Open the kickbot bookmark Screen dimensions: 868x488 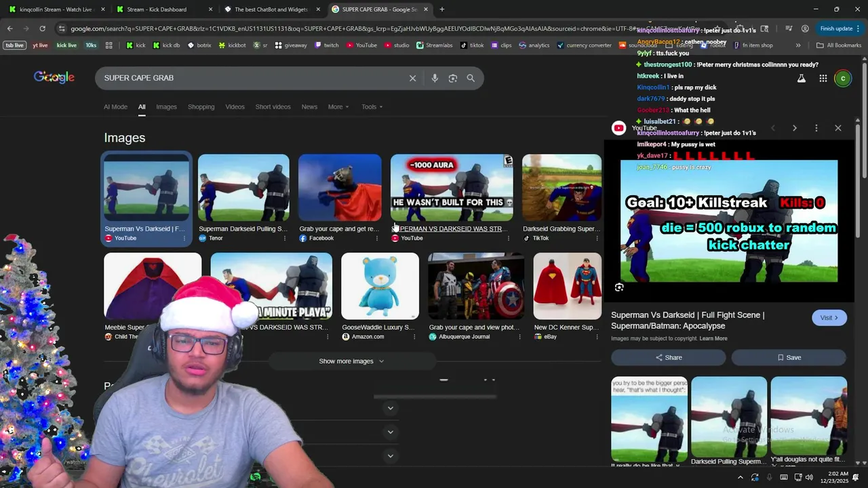[232, 45]
